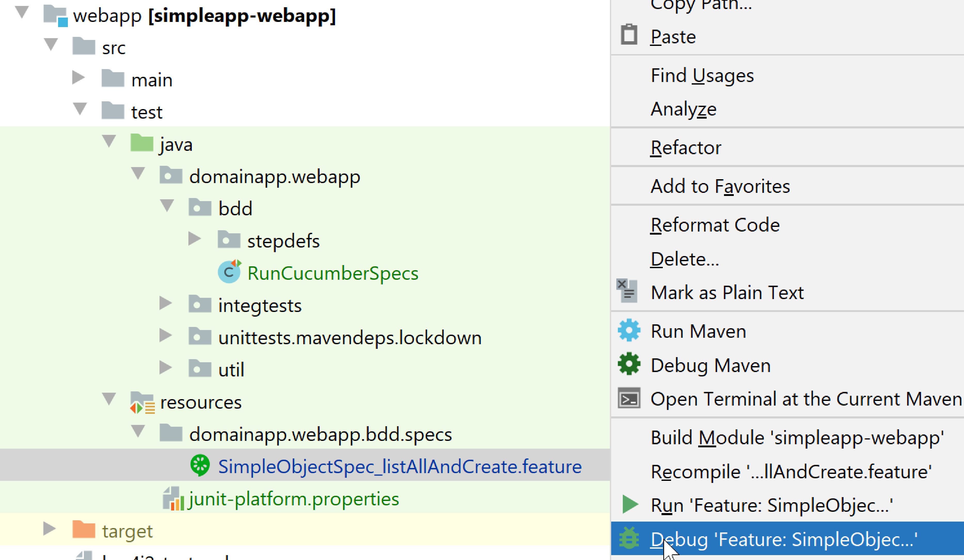Click the Run Maven gear icon
Viewport: 964px width, 560px height.
tap(628, 331)
